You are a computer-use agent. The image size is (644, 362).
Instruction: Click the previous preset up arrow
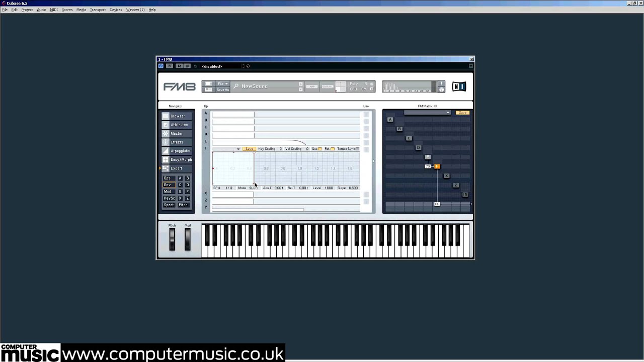pyautogui.click(x=300, y=84)
